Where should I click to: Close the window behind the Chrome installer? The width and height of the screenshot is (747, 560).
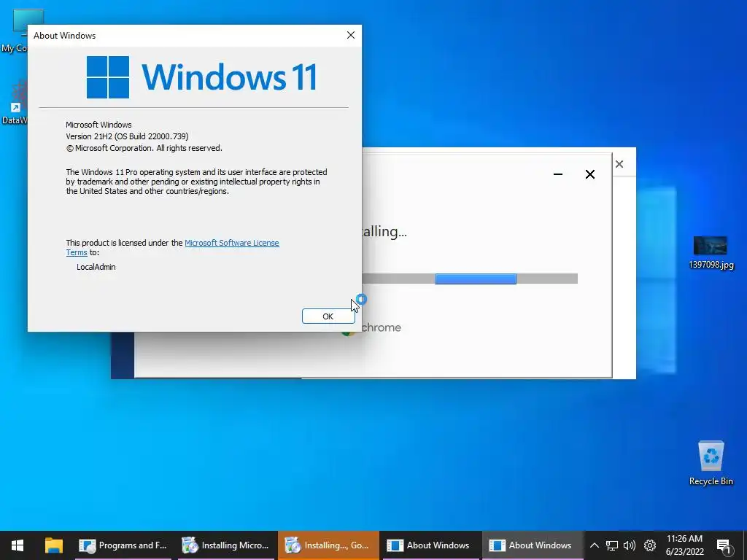coord(619,164)
